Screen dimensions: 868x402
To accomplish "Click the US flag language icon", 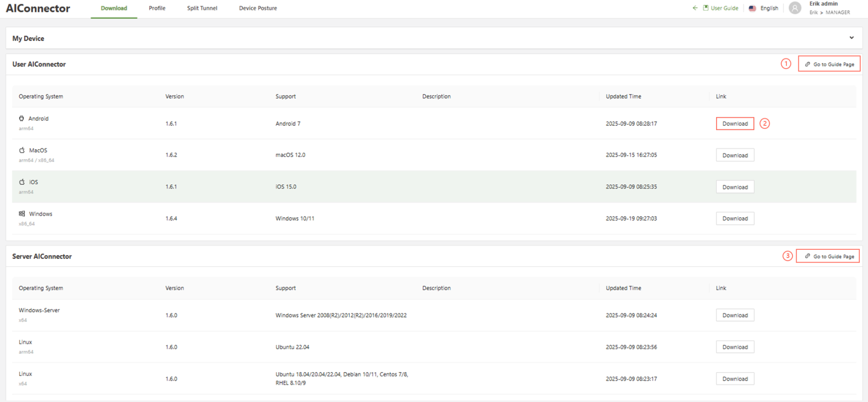I will tap(752, 8).
